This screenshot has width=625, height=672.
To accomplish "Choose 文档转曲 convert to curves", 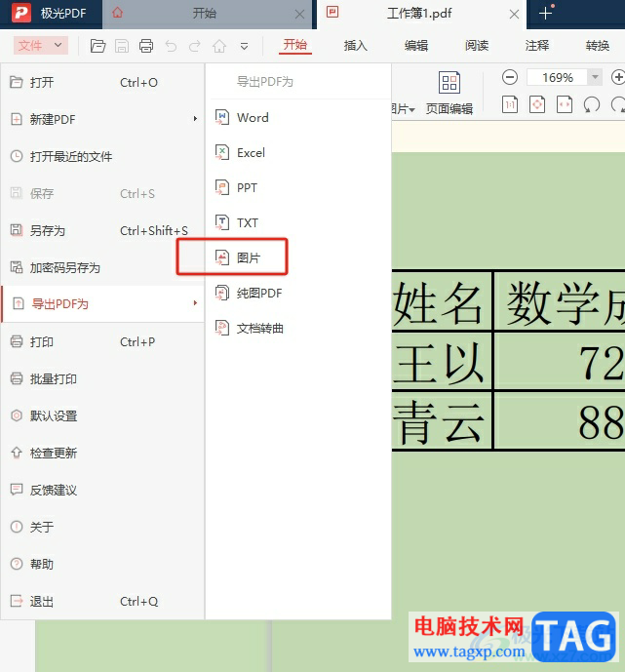I will (298, 329).
